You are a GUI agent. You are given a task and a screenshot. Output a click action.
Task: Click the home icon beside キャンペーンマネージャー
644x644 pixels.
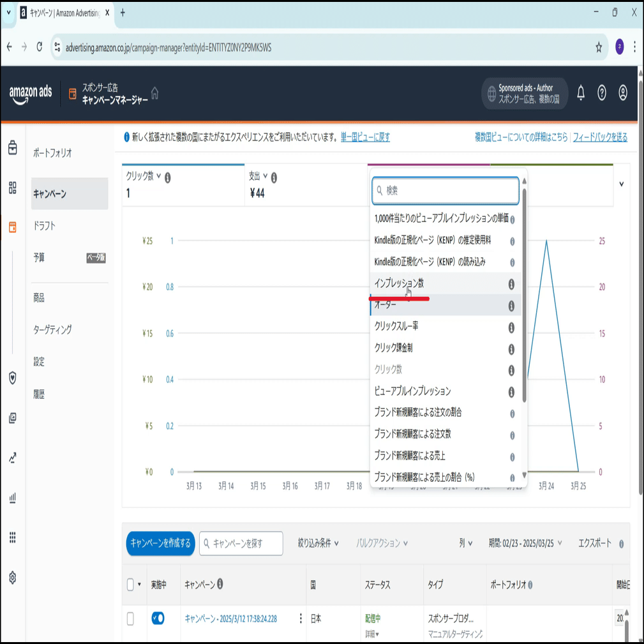coord(155,93)
